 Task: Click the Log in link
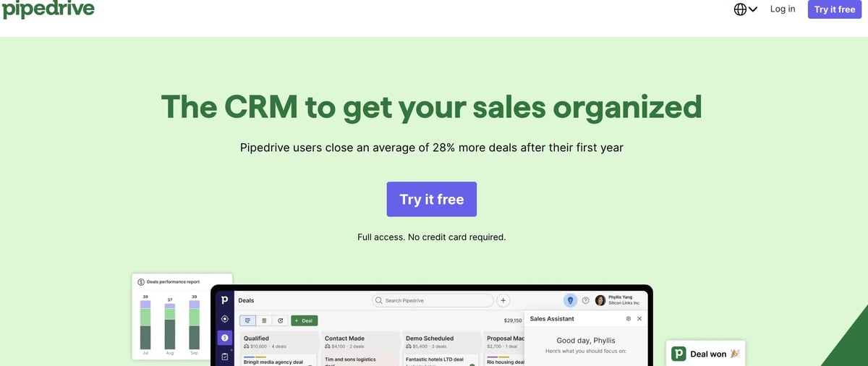tap(783, 9)
